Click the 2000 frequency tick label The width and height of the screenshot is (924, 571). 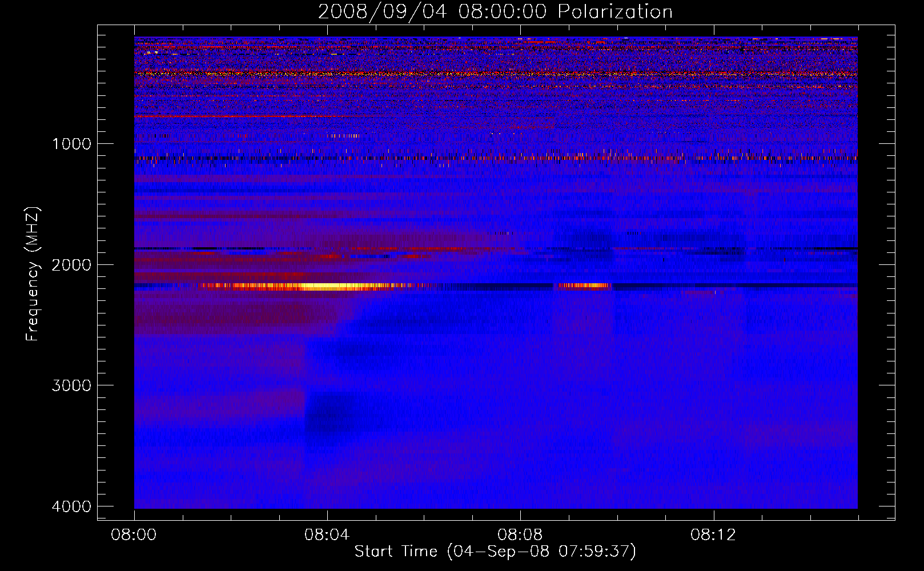pyautogui.click(x=71, y=265)
